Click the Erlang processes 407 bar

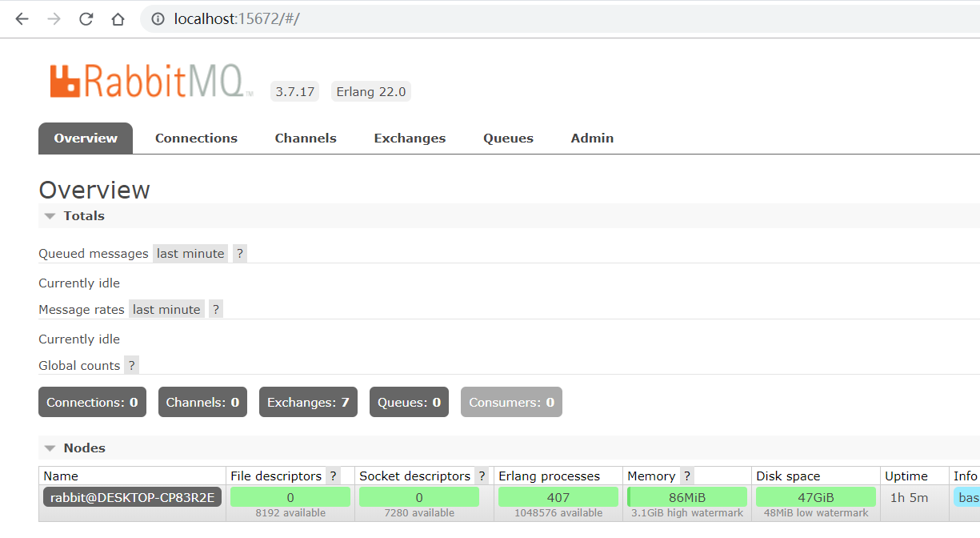pyautogui.click(x=558, y=497)
